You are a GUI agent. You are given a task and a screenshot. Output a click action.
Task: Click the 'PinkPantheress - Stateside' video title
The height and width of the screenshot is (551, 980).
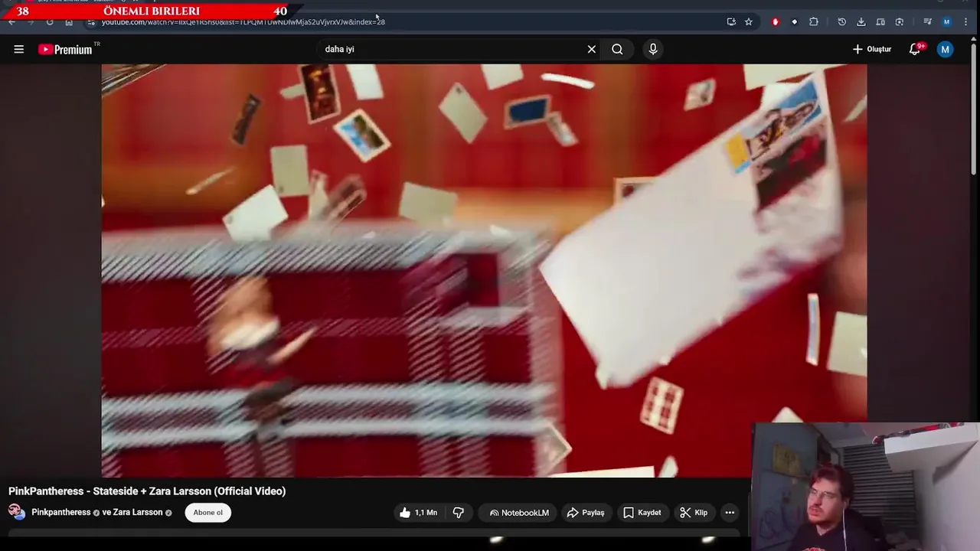147,491
